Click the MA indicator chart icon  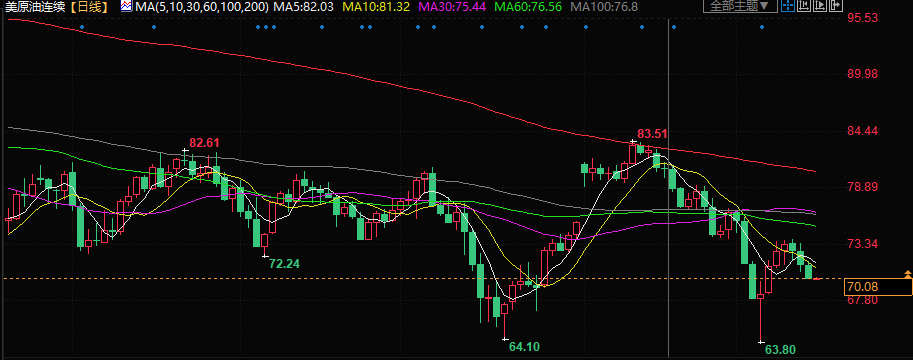point(126,6)
